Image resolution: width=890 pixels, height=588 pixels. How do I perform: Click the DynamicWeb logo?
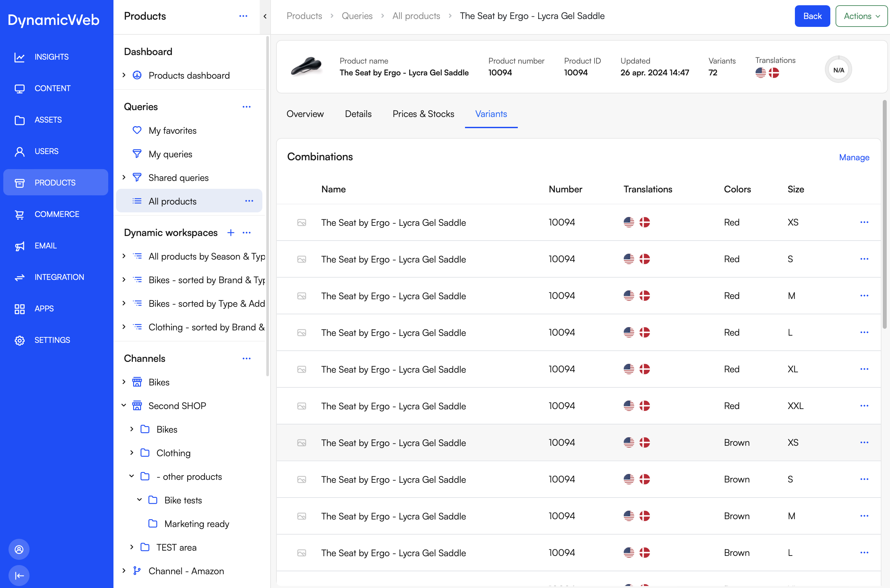(54, 20)
